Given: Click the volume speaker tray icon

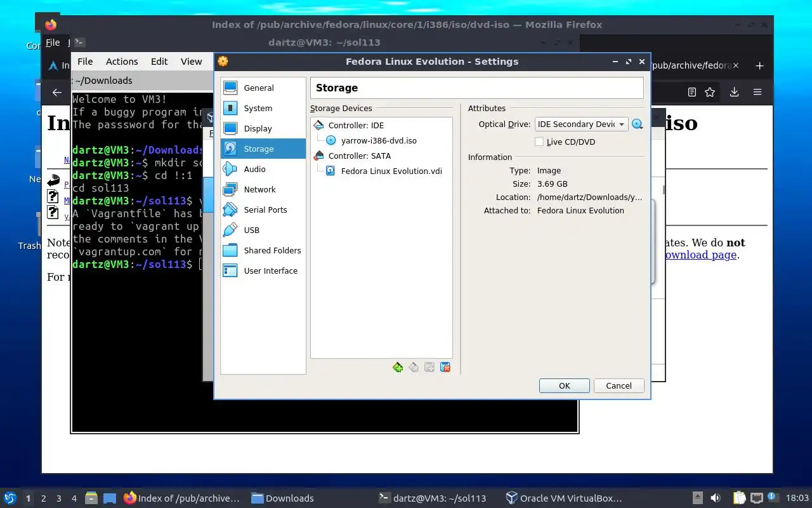Looking at the screenshot, I should click(716, 498).
